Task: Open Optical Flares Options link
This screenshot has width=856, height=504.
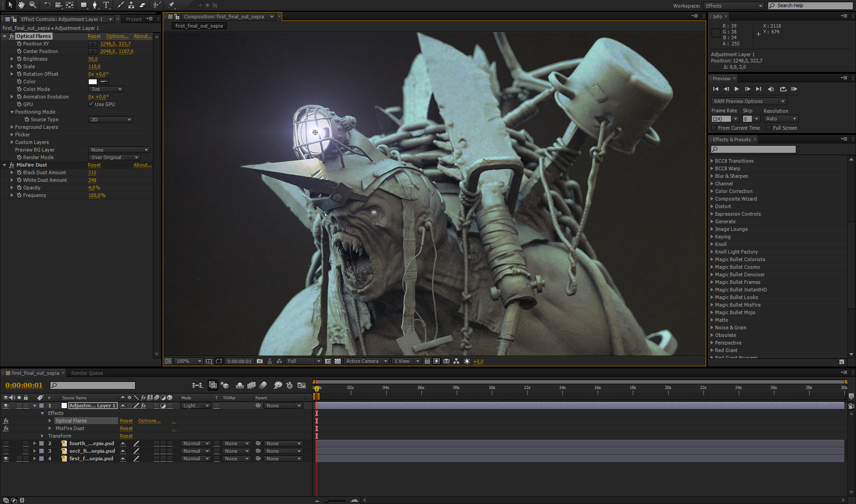Action: [x=117, y=36]
